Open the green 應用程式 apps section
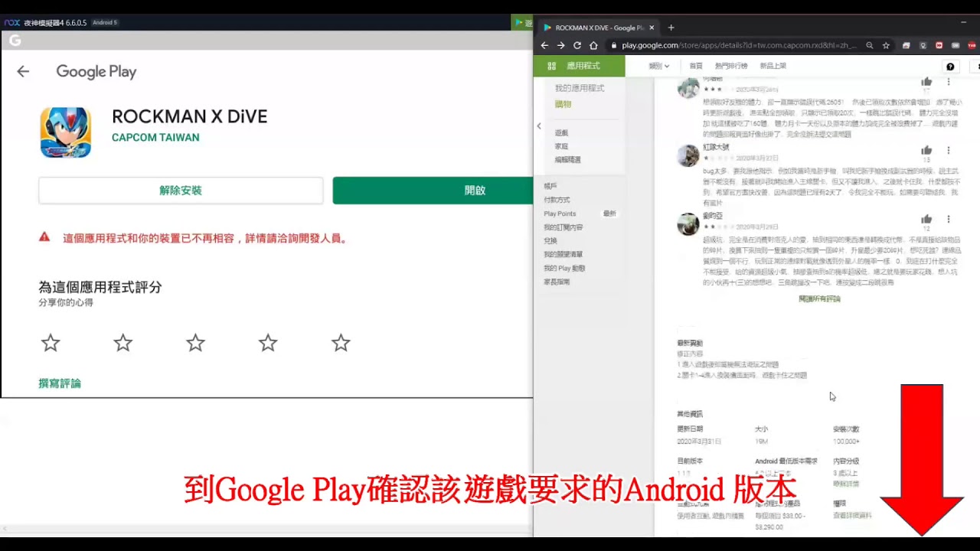Viewport: 980px width, 551px height. pos(580,66)
